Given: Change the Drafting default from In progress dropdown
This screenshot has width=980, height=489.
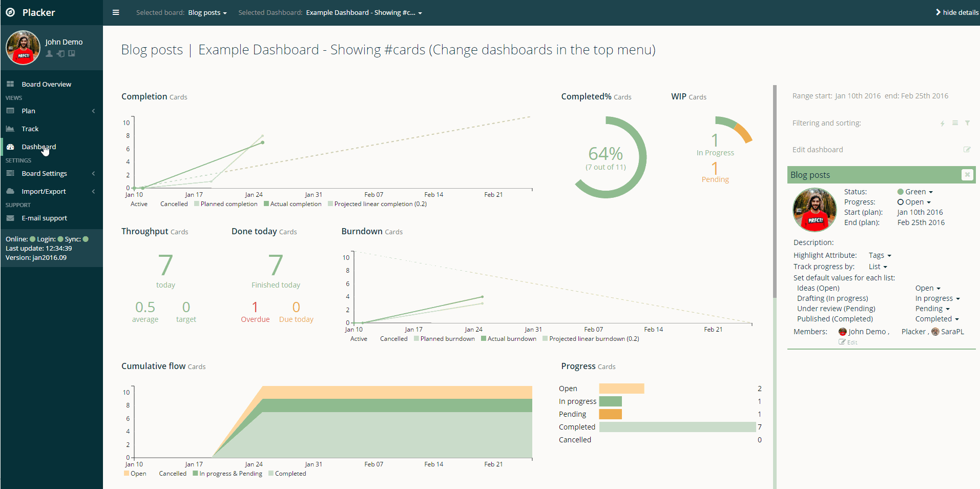Looking at the screenshot, I should coord(937,298).
